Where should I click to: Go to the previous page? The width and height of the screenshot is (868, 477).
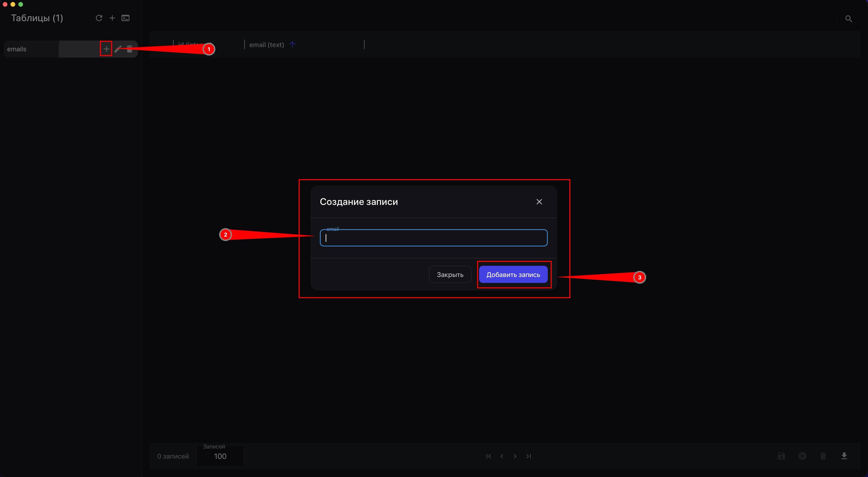coord(502,456)
